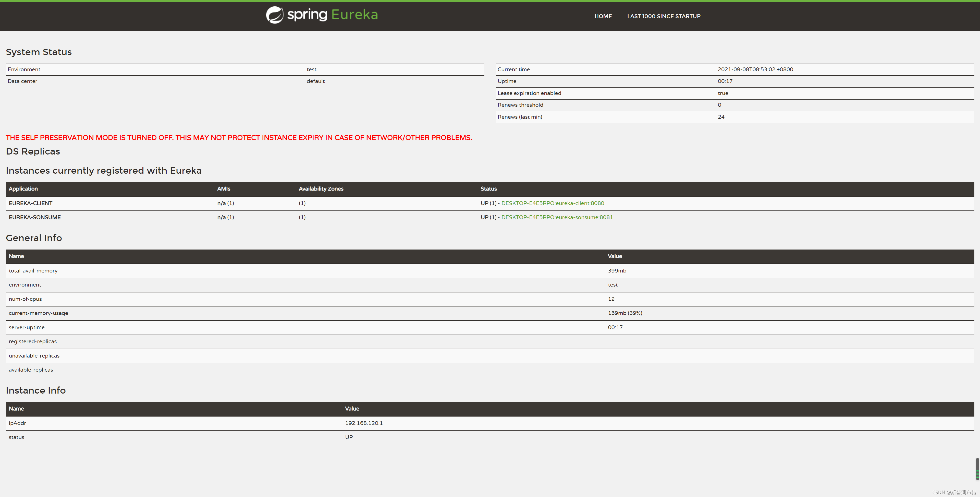The width and height of the screenshot is (980, 497).
Task: Click the ipAddr row name
Action: [18, 423]
